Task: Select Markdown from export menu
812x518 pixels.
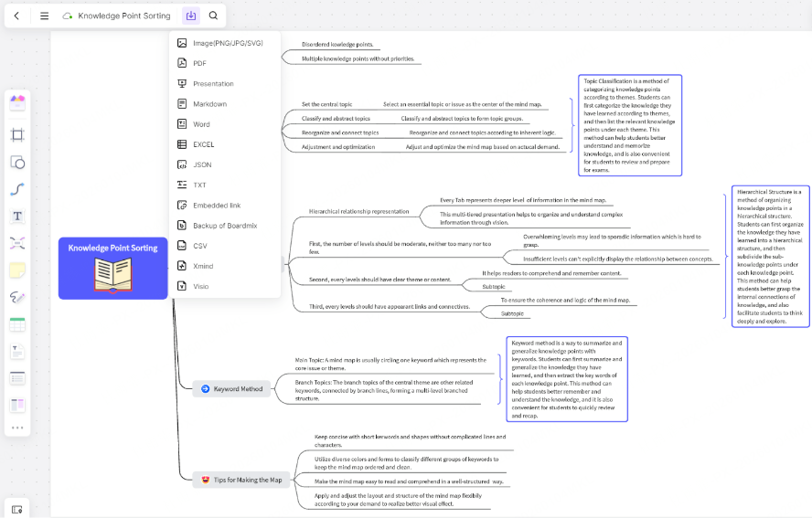Action: 209,104
